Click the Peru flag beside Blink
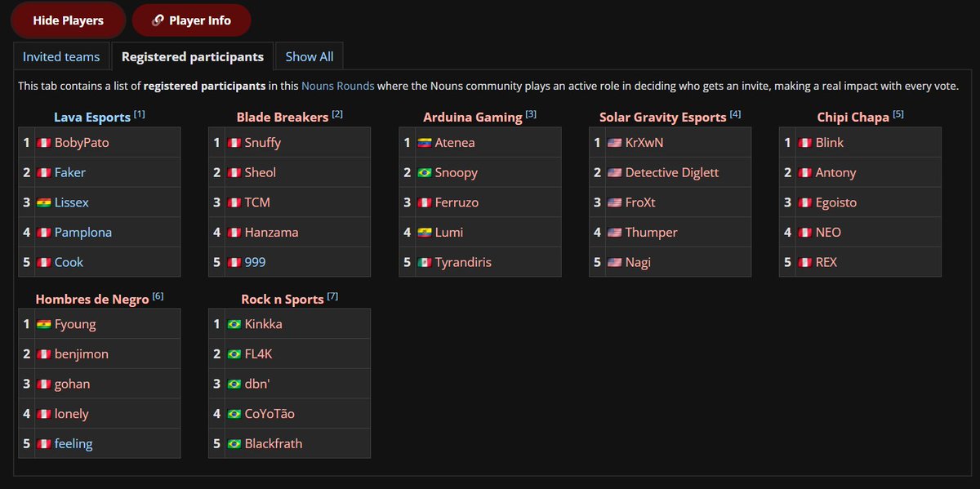Viewport: 980px width, 489px height. (x=805, y=143)
